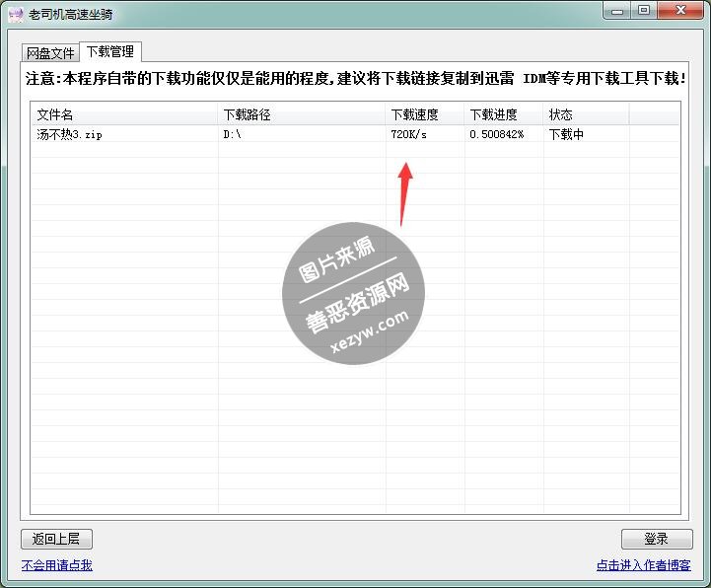Open the 不会用请点我 help link
The width and height of the screenshot is (711, 588).
(56, 565)
